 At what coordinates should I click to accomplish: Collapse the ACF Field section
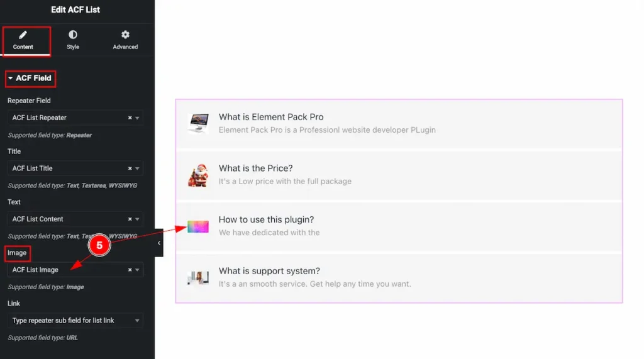coord(30,78)
